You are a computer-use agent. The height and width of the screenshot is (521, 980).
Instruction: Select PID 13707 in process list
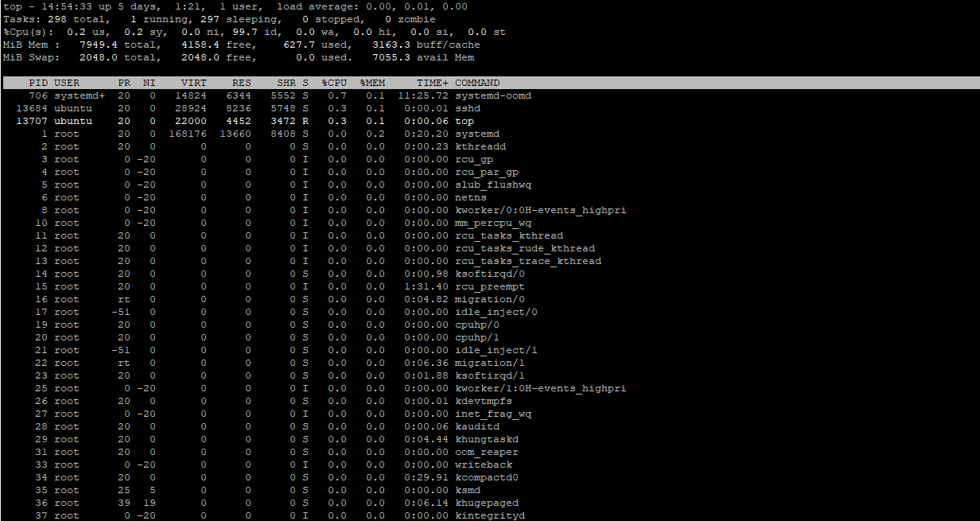point(32,121)
